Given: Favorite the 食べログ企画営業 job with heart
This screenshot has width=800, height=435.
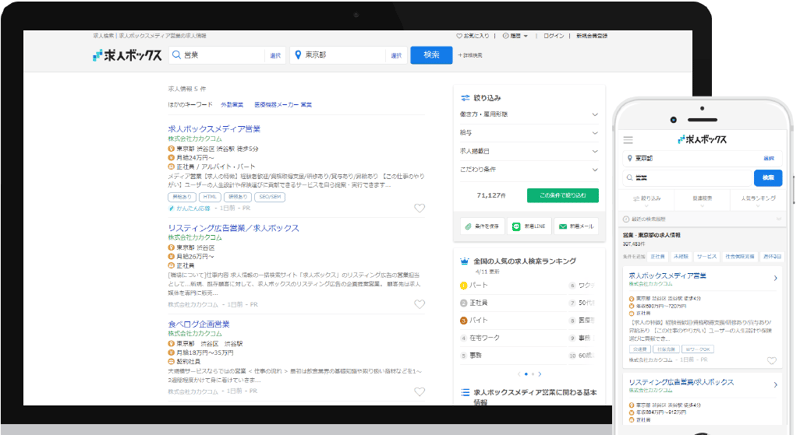Looking at the screenshot, I should pos(419,392).
